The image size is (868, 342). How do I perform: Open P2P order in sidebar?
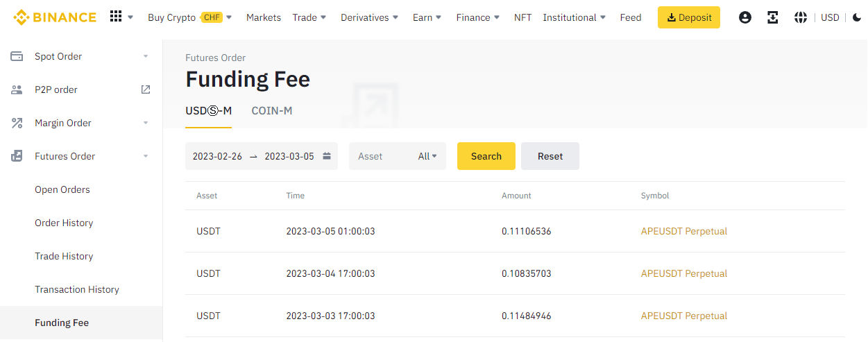[x=56, y=89]
